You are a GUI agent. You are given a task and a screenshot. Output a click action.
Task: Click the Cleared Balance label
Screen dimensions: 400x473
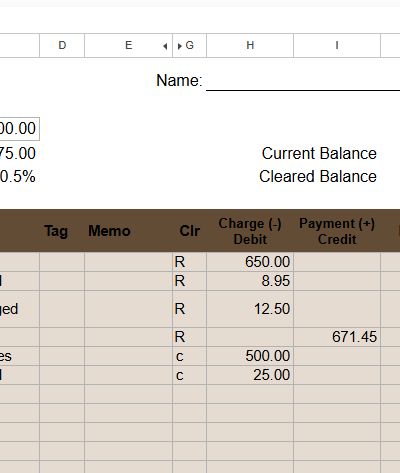click(x=318, y=177)
